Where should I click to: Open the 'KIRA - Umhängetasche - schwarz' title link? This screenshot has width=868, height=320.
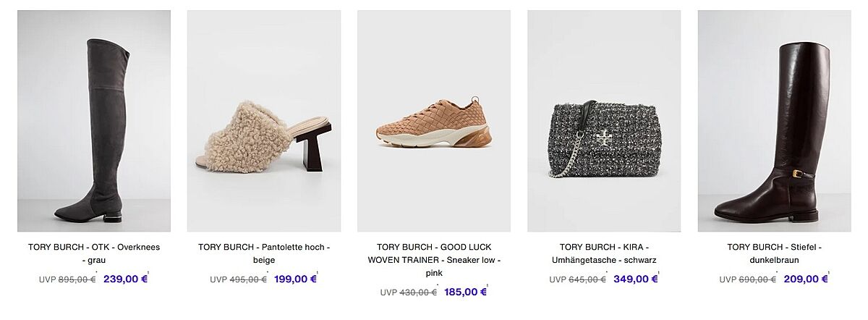point(604,253)
